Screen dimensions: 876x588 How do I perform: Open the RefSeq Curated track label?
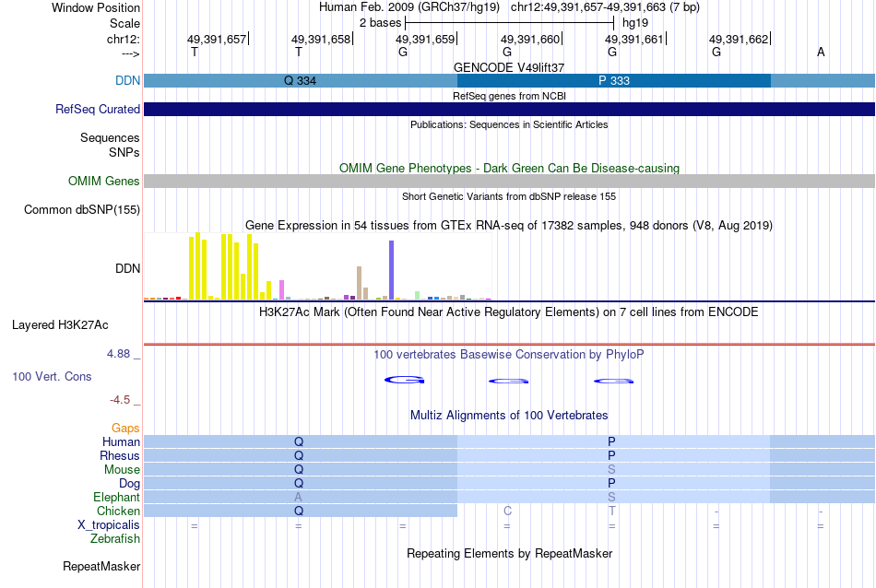coord(97,109)
